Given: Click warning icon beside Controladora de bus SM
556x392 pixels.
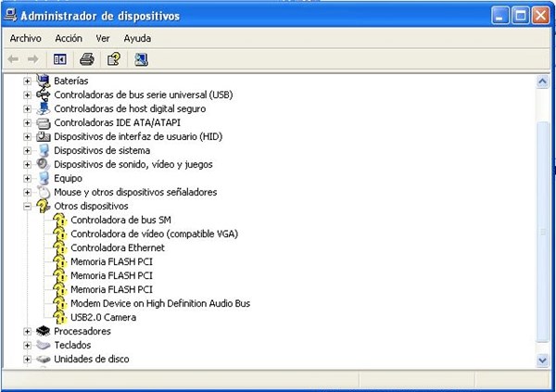Looking at the screenshot, I should [x=60, y=220].
